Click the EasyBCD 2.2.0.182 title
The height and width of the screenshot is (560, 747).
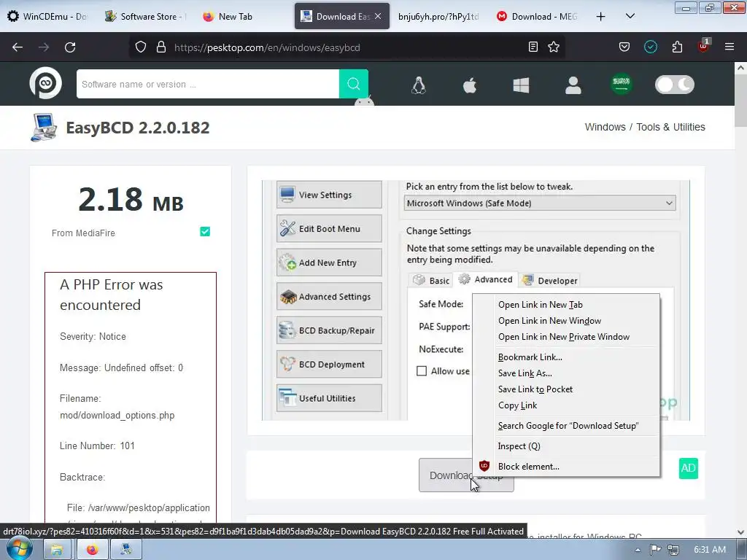(138, 128)
